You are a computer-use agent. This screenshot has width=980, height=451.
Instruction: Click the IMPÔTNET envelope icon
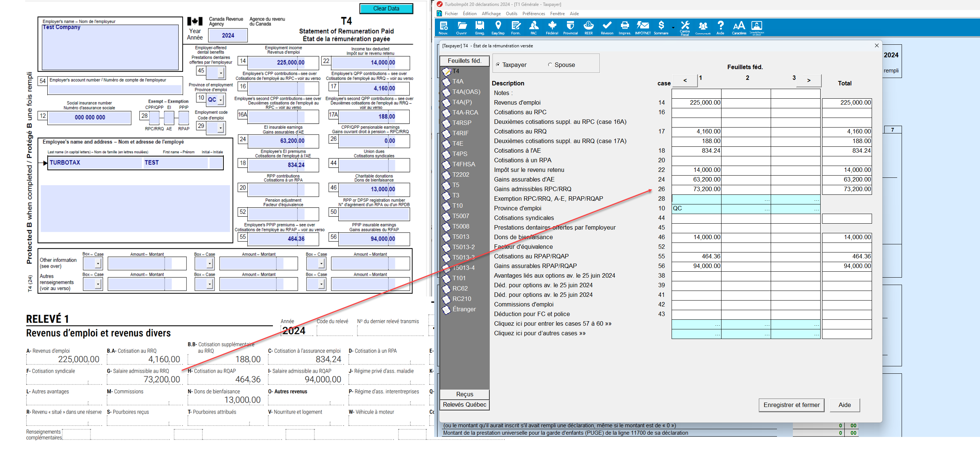pos(643,27)
